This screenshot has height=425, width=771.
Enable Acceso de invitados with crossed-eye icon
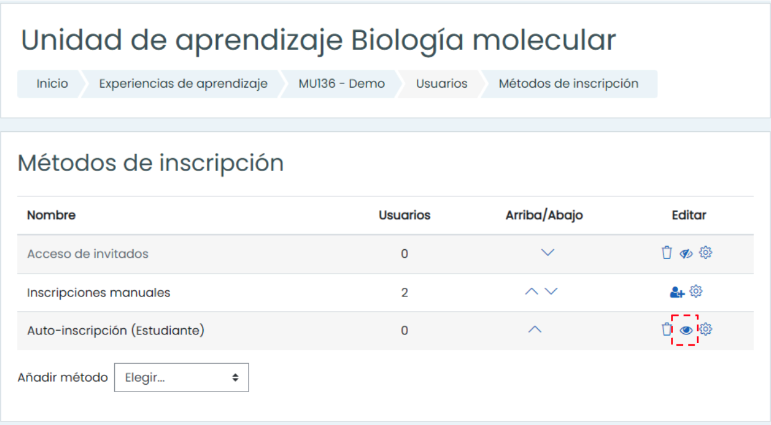tap(686, 253)
